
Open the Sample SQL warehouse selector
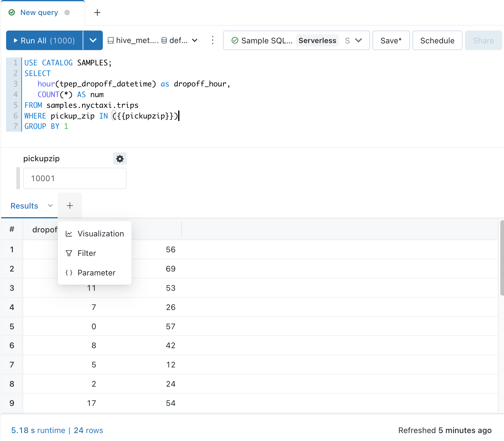(296, 40)
